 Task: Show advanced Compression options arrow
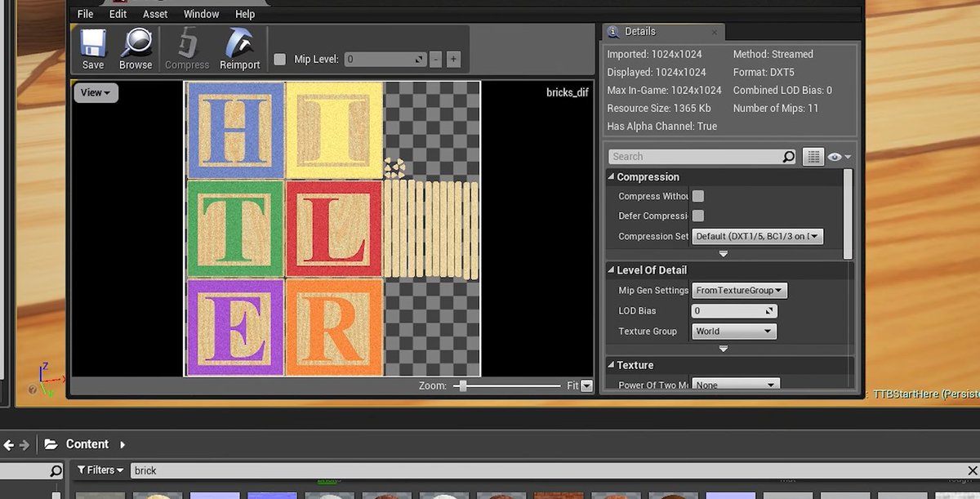click(x=723, y=254)
